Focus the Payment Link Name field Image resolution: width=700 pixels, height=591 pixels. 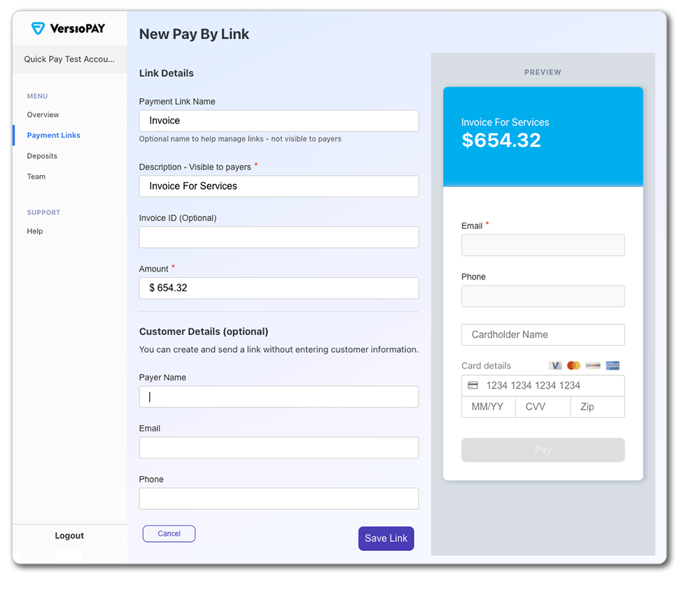[279, 120]
